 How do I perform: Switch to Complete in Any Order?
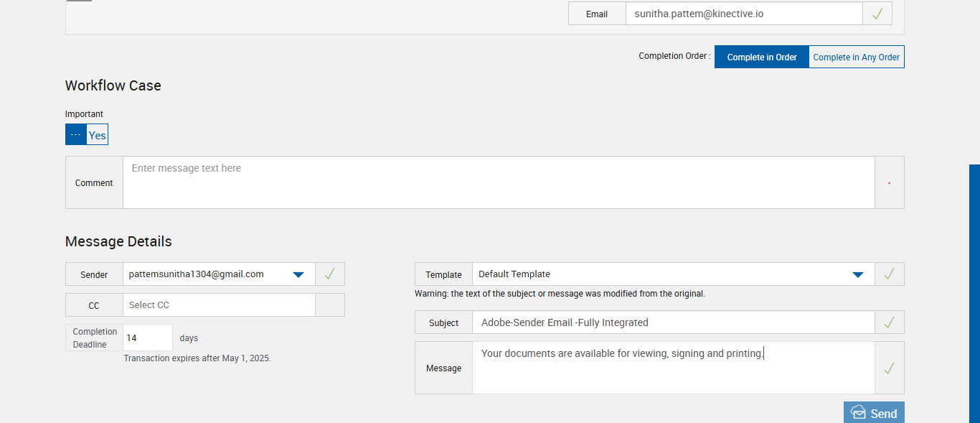pos(856,57)
